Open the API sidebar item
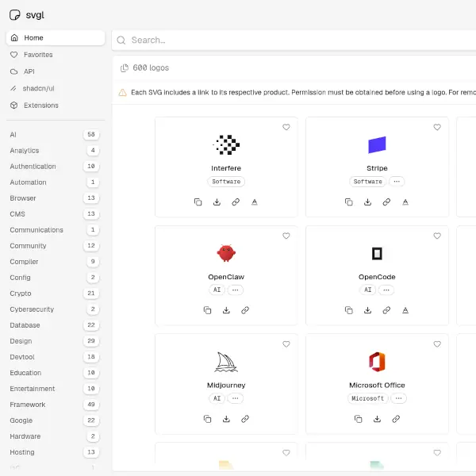 (56, 71)
